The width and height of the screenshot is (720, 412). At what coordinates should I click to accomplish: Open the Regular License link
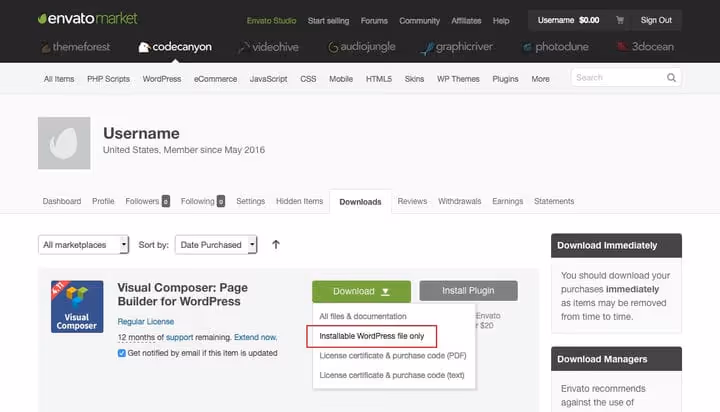point(146,322)
